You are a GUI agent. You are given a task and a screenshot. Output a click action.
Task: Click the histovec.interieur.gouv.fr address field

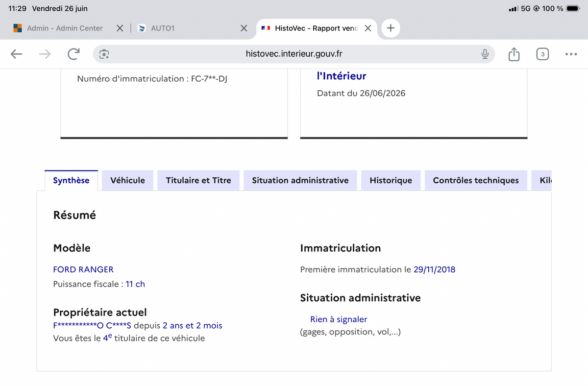point(294,54)
